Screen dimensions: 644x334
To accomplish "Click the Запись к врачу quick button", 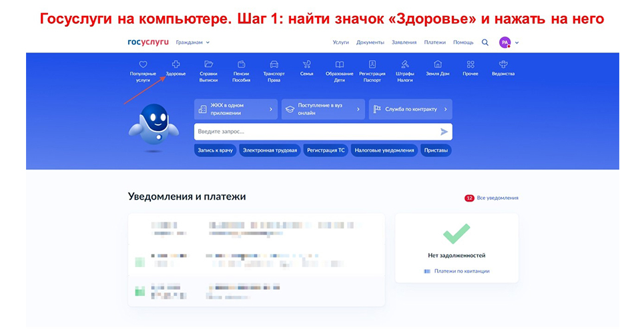I will click(x=215, y=150).
